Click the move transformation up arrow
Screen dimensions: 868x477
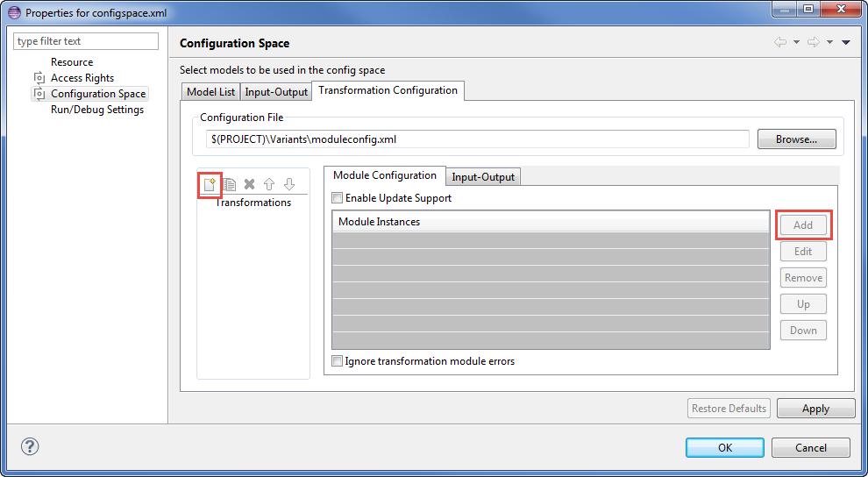point(269,184)
